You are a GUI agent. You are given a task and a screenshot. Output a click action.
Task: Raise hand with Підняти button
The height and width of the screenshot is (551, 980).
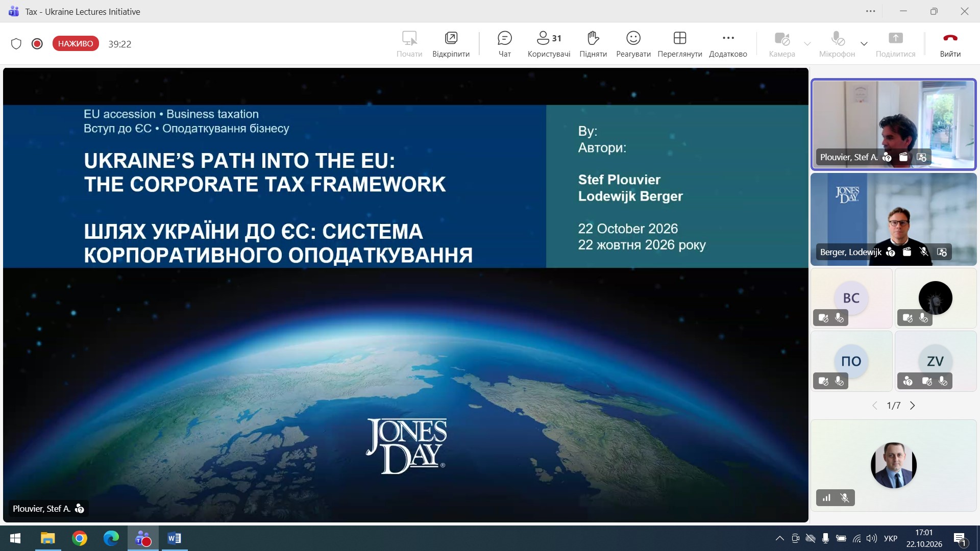[x=593, y=44]
